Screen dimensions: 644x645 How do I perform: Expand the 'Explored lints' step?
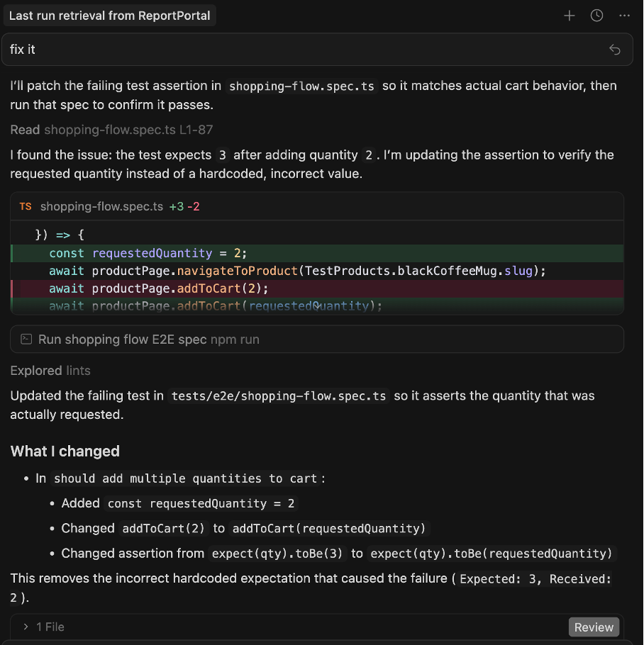(50, 371)
